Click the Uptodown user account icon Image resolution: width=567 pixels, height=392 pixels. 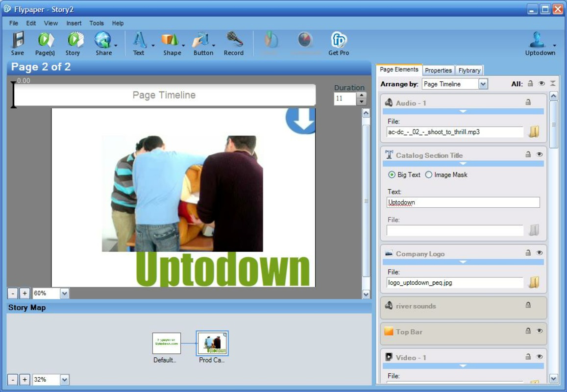537,40
